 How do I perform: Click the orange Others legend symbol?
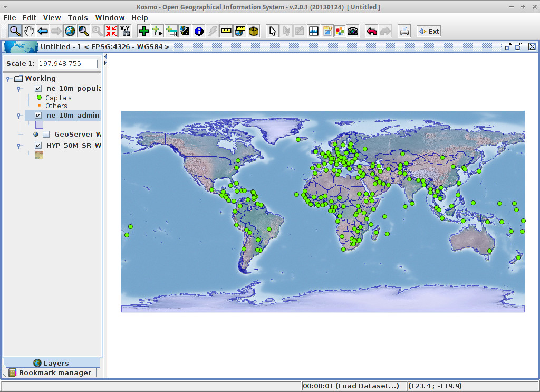[39, 106]
